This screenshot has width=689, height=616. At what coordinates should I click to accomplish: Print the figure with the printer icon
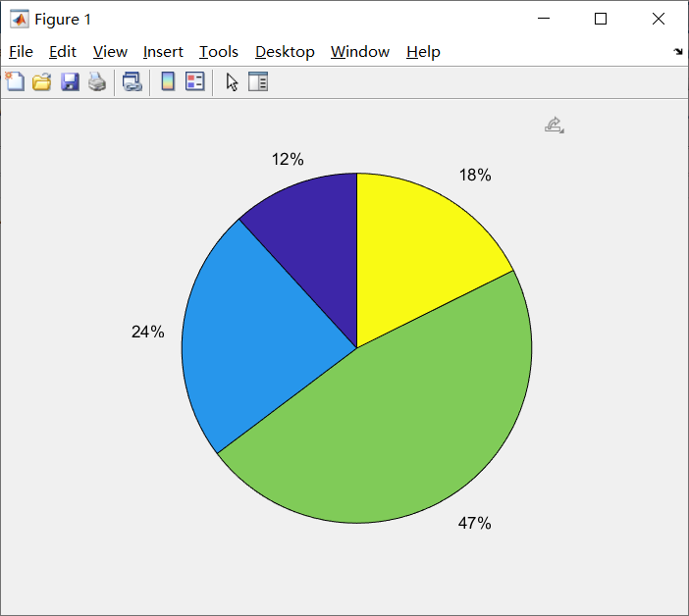tap(97, 82)
